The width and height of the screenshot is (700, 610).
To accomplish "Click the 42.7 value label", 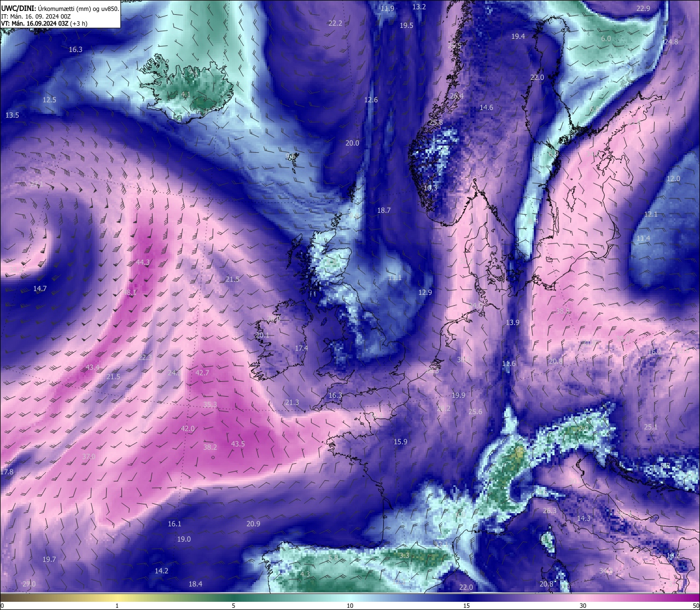I will point(202,373).
